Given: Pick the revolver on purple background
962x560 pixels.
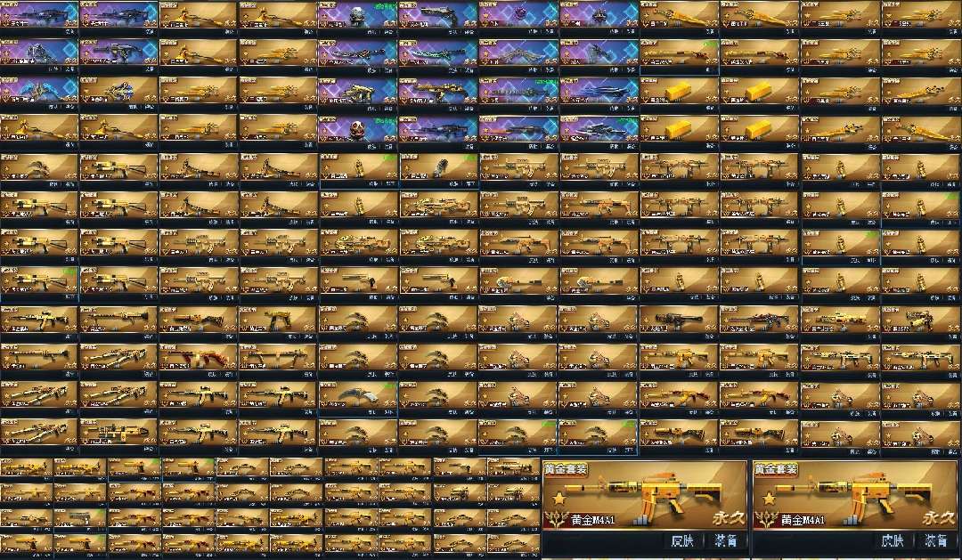Looking at the screenshot, I should pos(438,16).
